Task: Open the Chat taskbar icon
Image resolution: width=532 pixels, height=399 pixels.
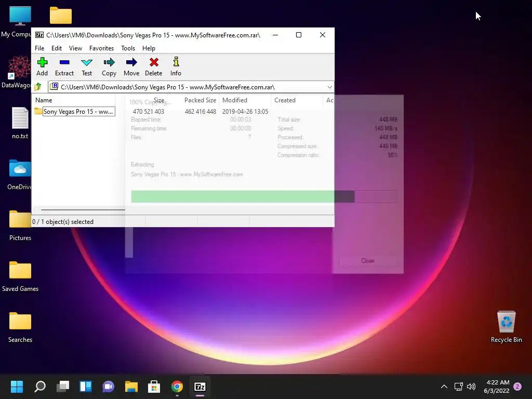Action: pos(108,387)
